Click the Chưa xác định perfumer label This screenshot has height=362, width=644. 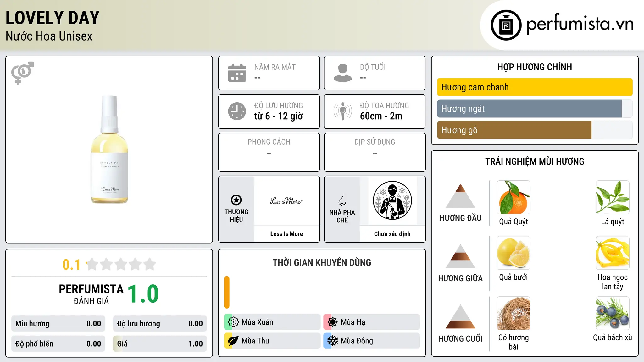[392, 234]
